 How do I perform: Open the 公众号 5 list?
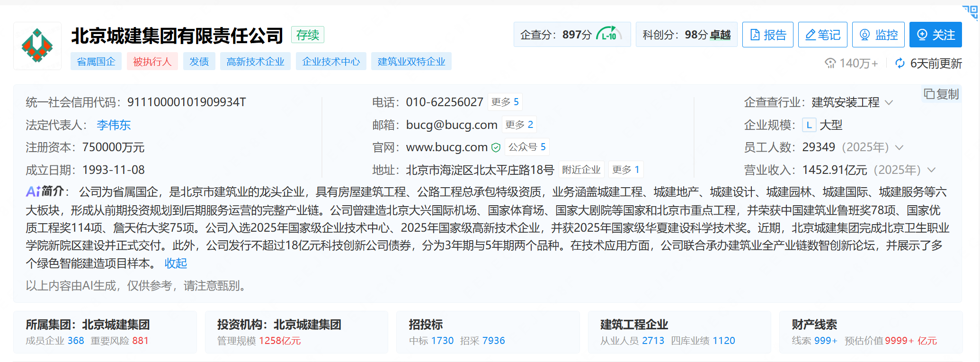(527, 147)
